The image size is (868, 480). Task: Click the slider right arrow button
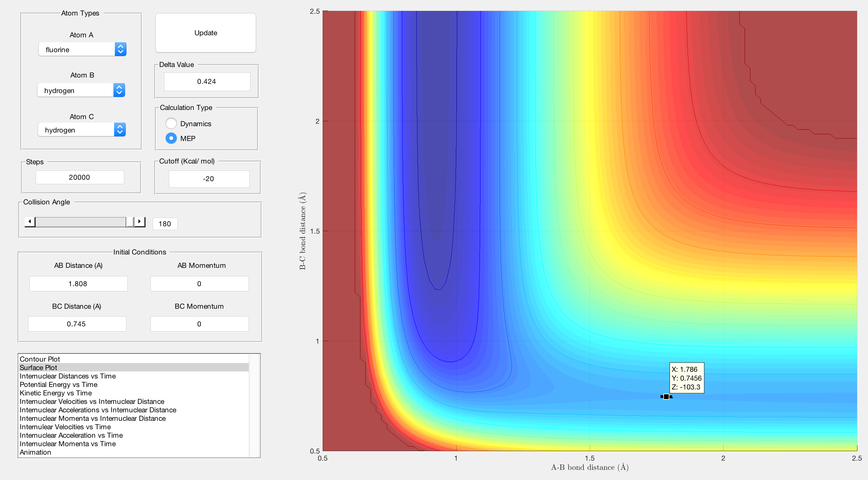tap(140, 222)
